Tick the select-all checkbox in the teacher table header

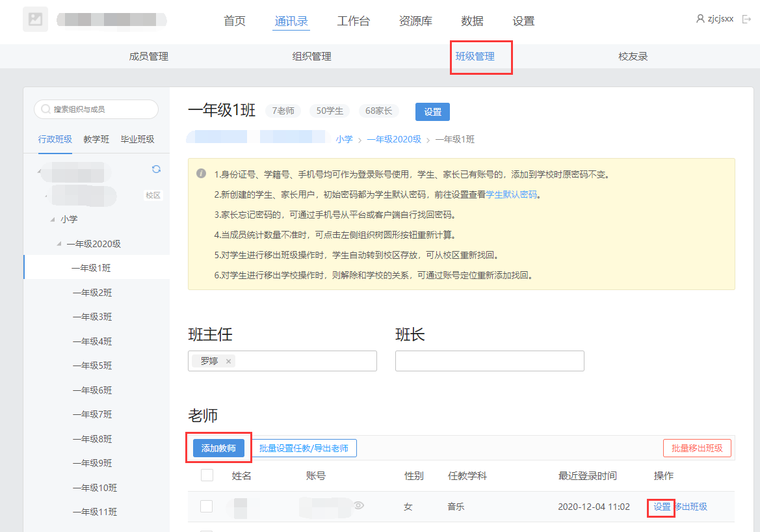click(x=207, y=475)
